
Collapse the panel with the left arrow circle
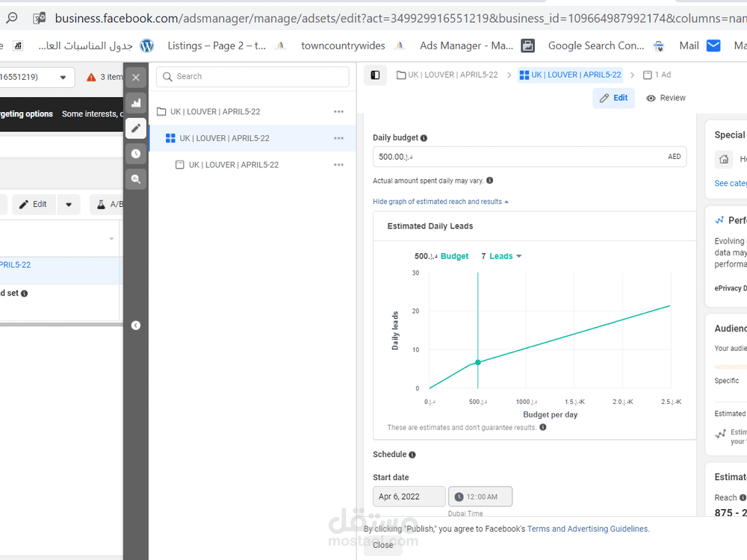[x=136, y=326]
